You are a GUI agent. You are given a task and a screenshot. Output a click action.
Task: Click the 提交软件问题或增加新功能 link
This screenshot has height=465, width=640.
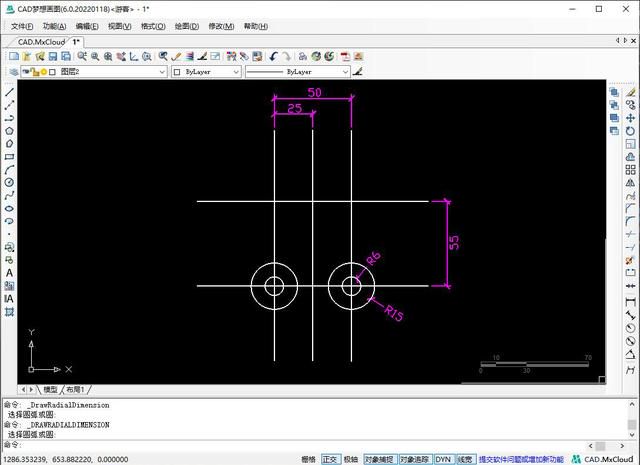tap(521, 459)
